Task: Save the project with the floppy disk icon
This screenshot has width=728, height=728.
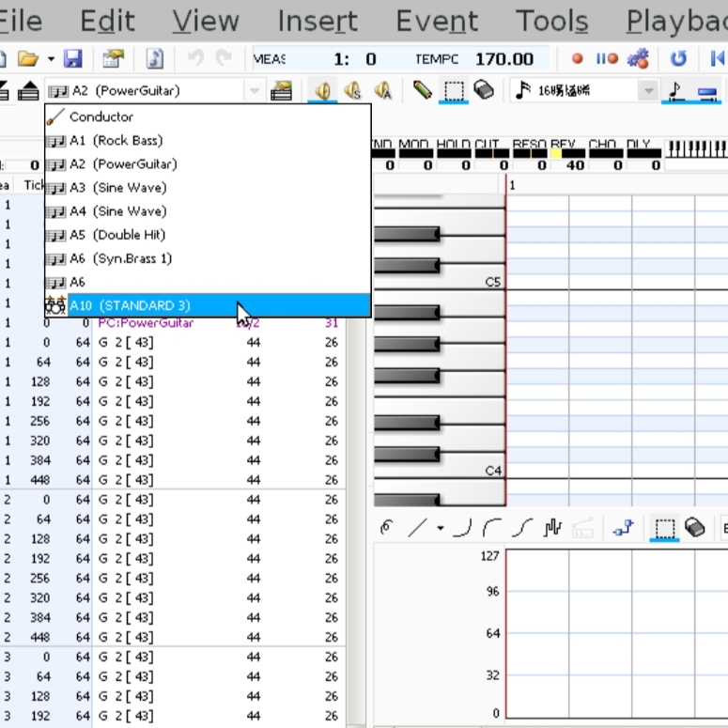Action: pyautogui.click(x=73, y=59)
